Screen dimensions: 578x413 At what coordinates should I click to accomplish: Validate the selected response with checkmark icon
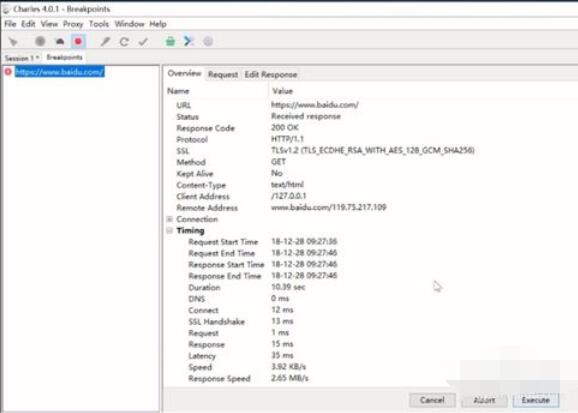[x=143, y=42]
